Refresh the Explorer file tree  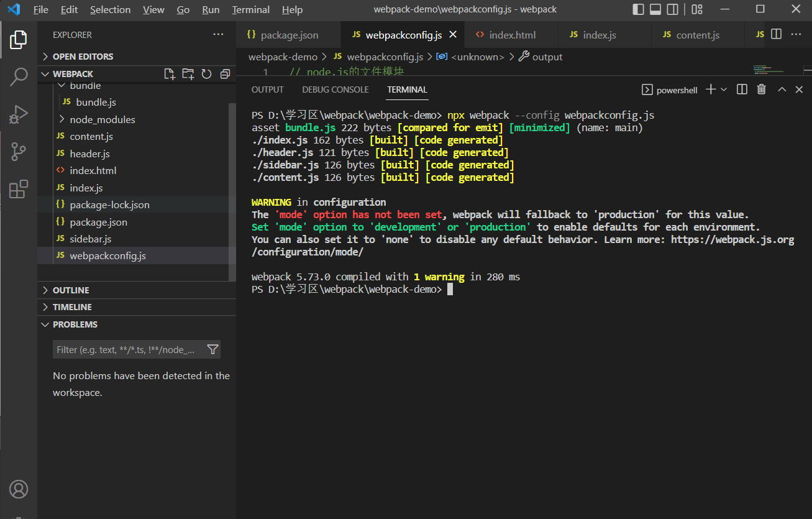206,74
